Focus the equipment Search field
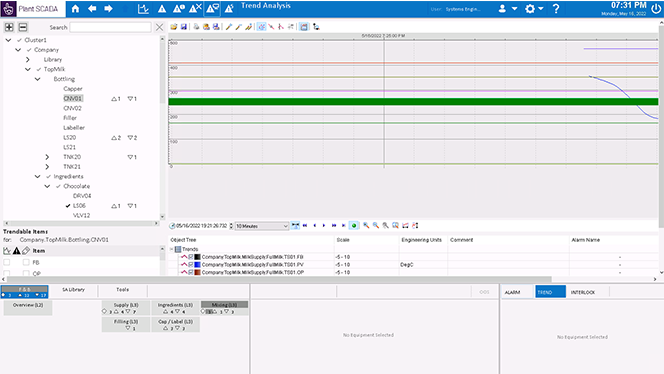This screenshot has height=374, width=664. pos(110,27)
